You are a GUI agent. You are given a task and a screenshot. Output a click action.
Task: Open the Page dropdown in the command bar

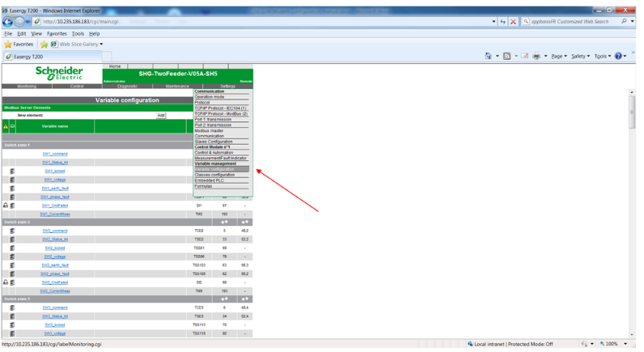click(559, 57)
